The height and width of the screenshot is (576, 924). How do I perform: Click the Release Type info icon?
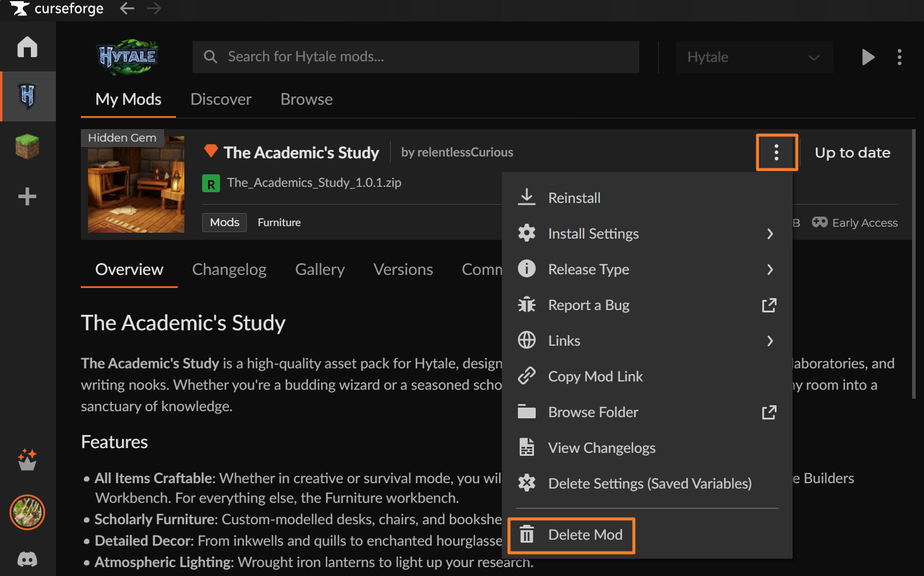point(527,268)
